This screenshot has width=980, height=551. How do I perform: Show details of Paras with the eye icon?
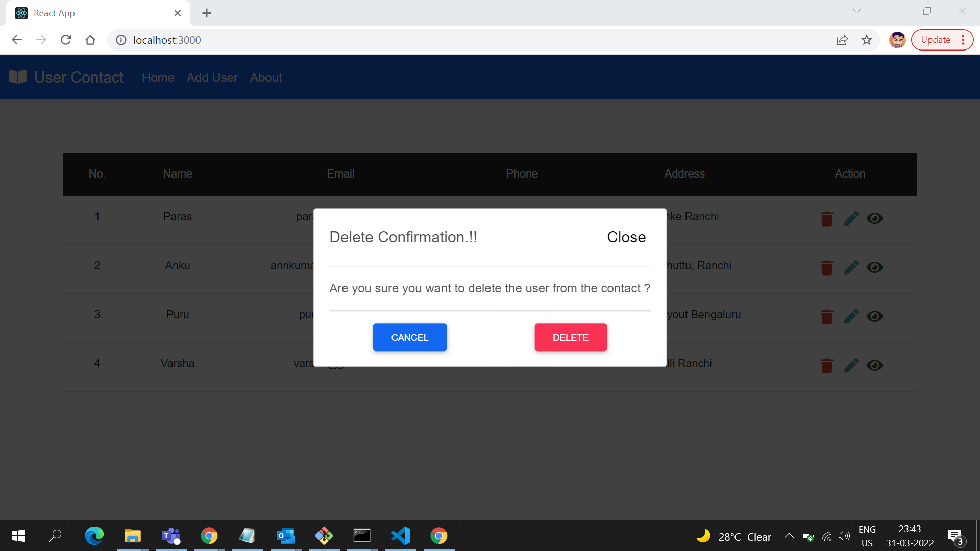[875, 218]
